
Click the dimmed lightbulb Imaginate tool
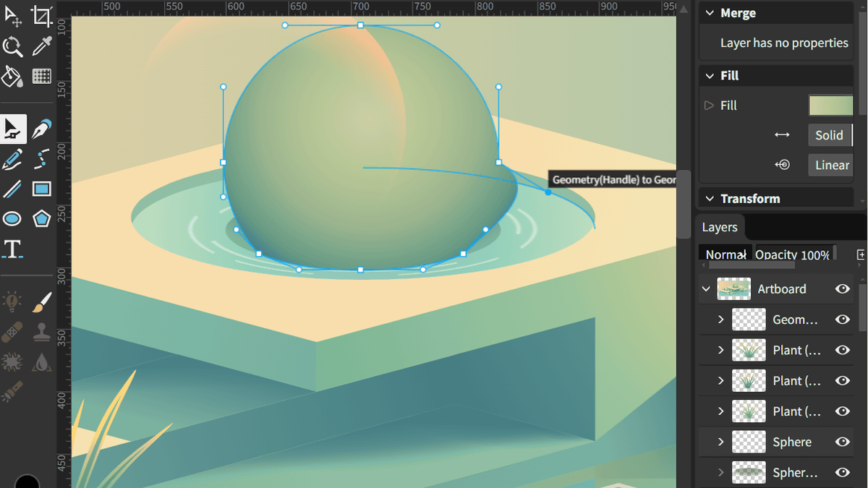click(13, 301)
